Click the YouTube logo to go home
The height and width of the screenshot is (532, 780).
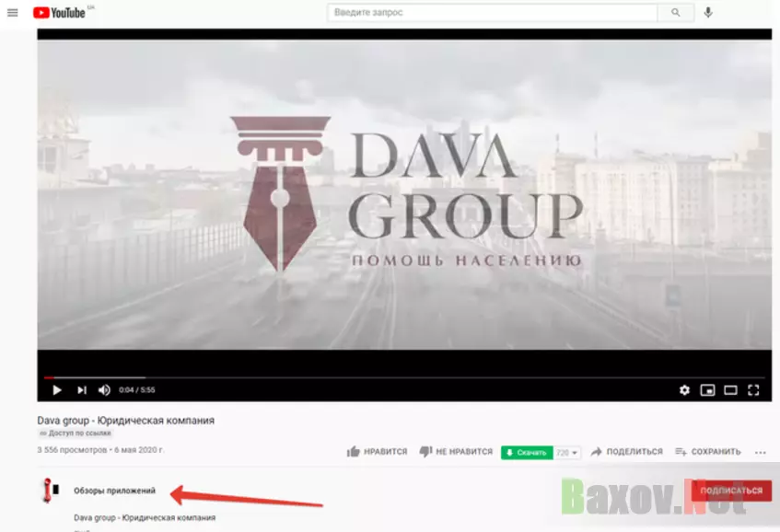point(59,13)
